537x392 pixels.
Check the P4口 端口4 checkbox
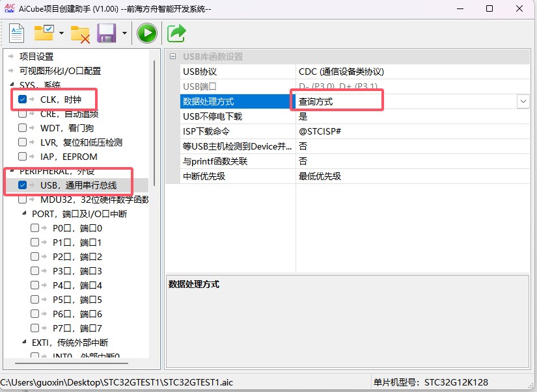pos(34,285)
